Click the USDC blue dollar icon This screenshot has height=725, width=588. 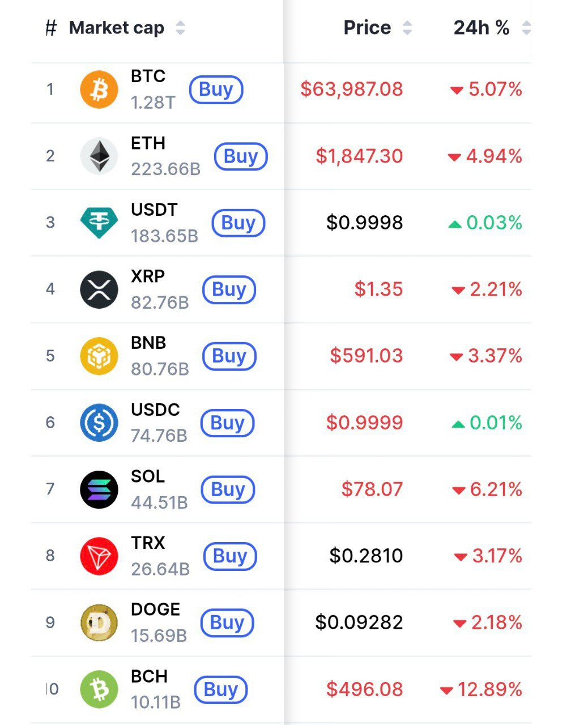pos(99,423)
